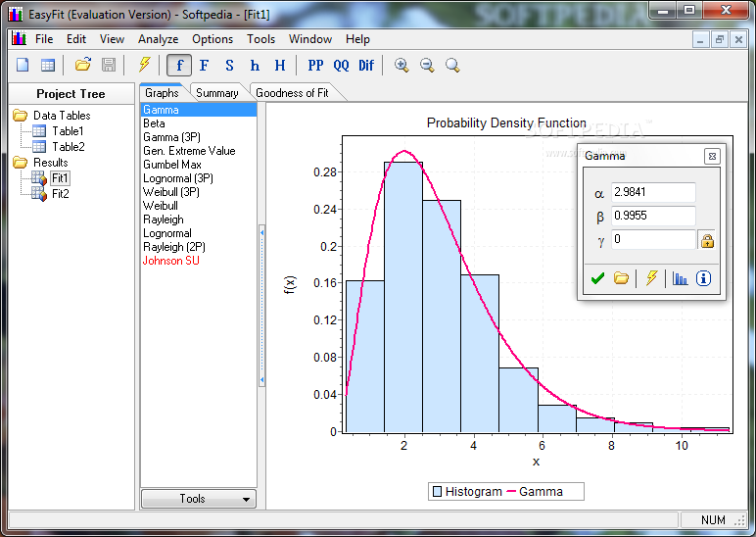Image resolution: width=756 pixels, height=537 pixels.
Task: Close the Gamma parameters panel
Action: [712, 156]
